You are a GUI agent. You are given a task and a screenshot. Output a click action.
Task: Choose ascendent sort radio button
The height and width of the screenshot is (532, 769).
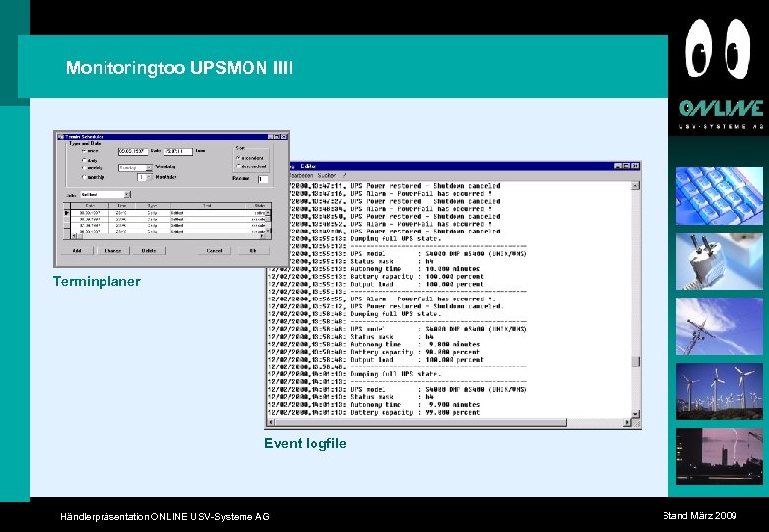coord(238,158)
